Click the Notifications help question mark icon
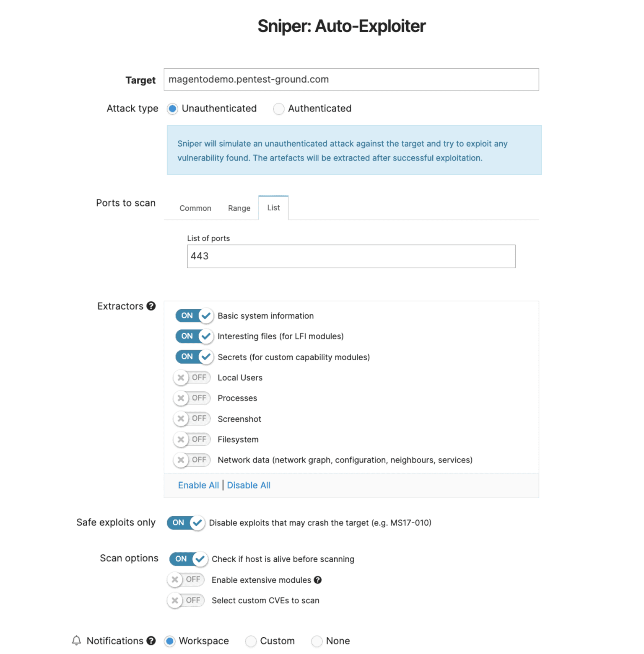The image size is (644, 654). click(151, 641)
